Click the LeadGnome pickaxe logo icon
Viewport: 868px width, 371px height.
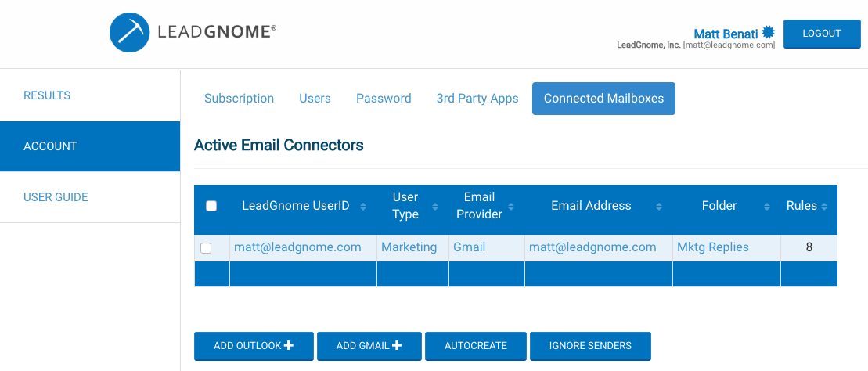click(130, 32)
